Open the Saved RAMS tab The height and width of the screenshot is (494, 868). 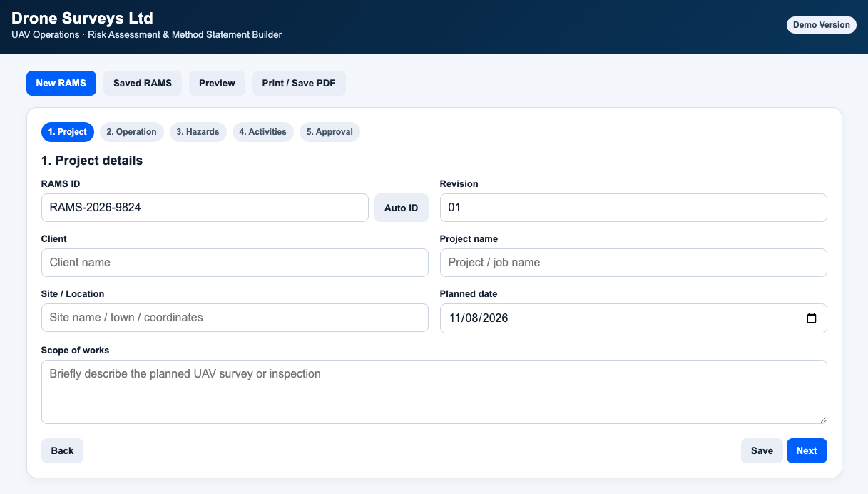(143, 83)
